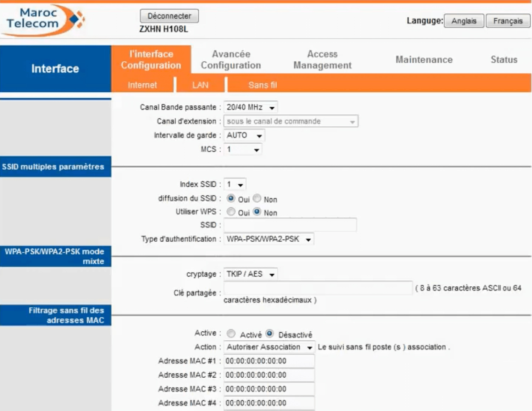This screenshot has width=532, height=411.
Task: Open the Intervalle de garde dropdown
Action: [x=244, y=136]
